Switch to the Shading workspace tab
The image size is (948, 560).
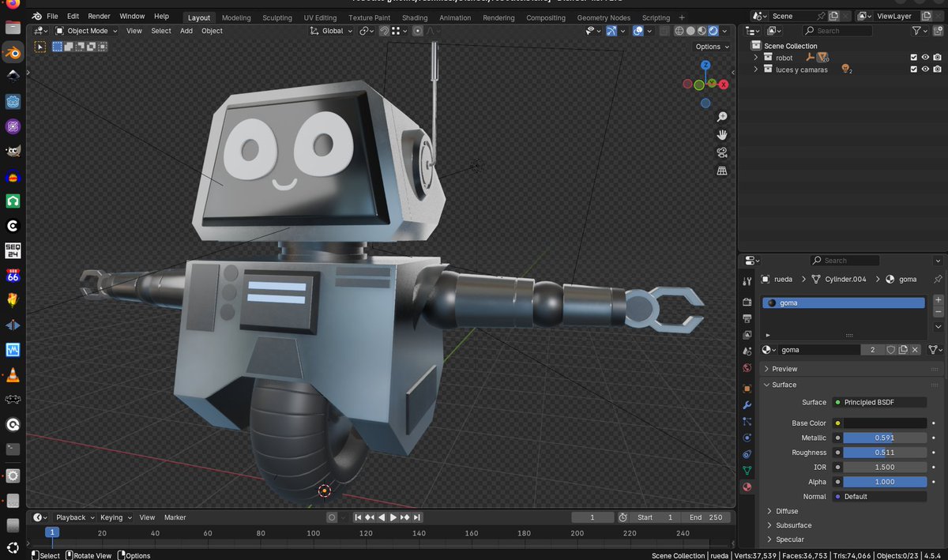(414, 17)
